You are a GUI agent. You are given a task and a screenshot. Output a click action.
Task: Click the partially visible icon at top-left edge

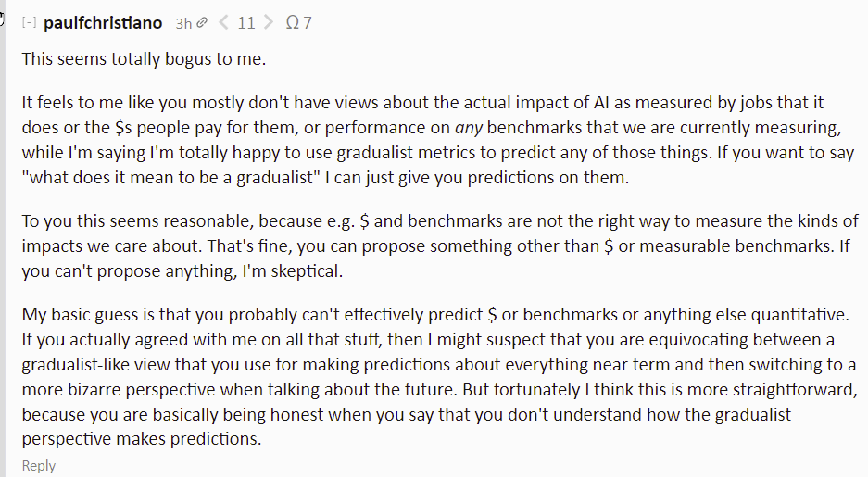2,19
